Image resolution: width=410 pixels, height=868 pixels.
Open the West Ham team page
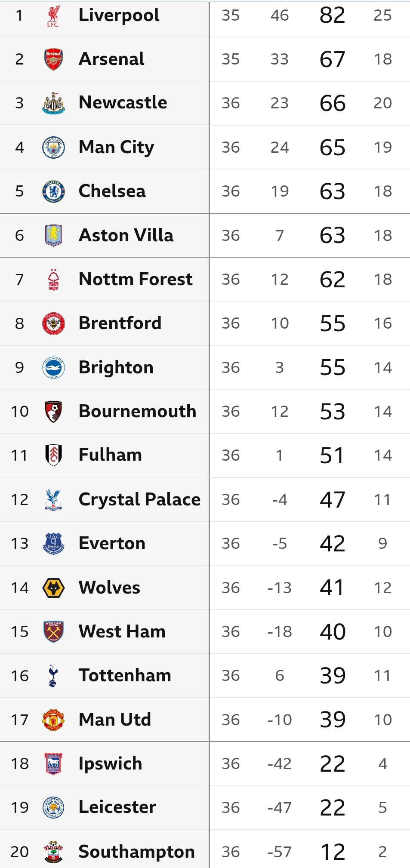pos(122,631)
